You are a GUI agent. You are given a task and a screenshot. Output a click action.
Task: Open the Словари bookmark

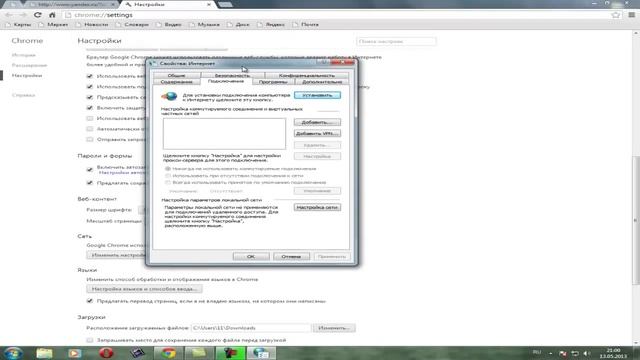(132, 25)
